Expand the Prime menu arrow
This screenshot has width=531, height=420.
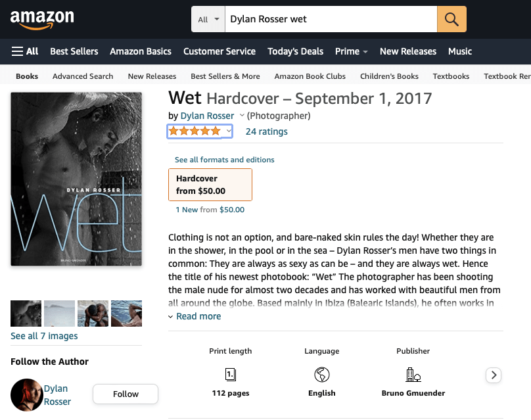click(x=365, y=52)
